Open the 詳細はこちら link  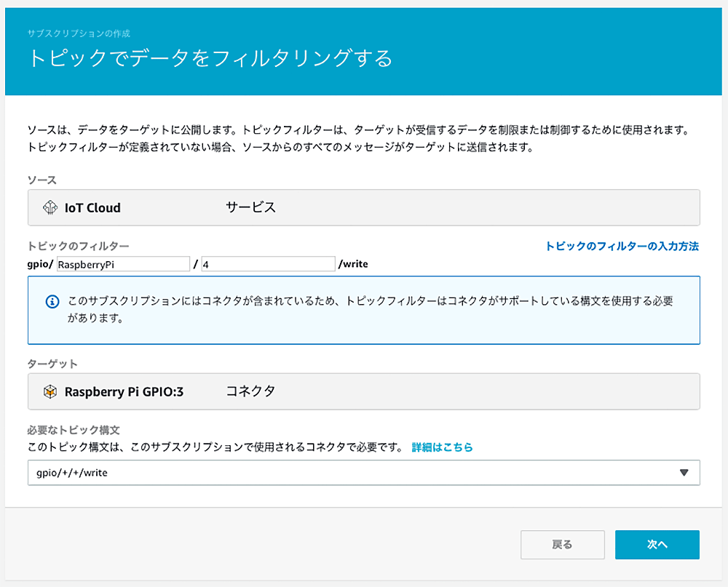pos(442,447)
